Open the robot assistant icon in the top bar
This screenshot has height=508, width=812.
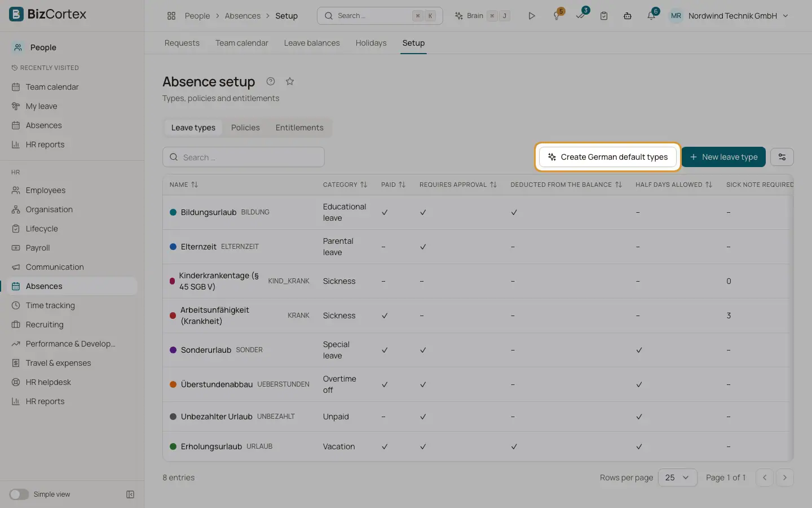[628, 16]
